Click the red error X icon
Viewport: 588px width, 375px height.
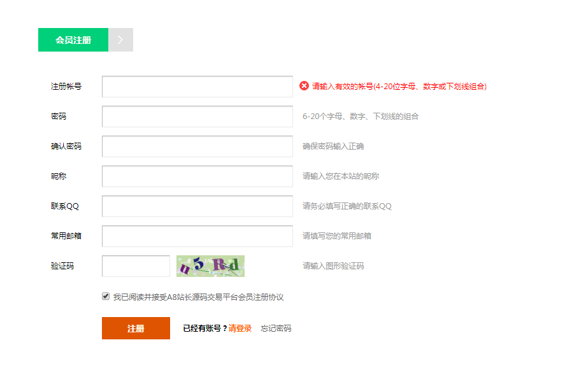pos(304,86)
